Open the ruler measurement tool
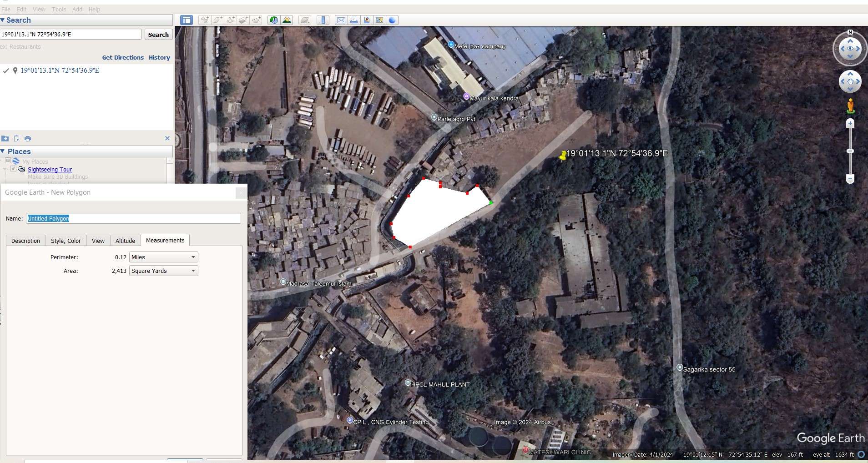The width and height of the screenshot is (868, 463). pos(323,20)
